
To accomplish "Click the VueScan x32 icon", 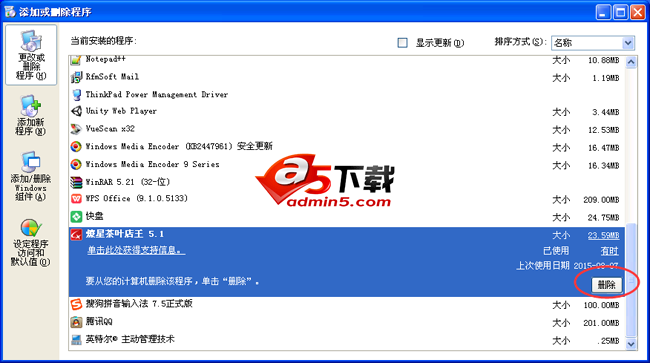I will pos(76,129).
